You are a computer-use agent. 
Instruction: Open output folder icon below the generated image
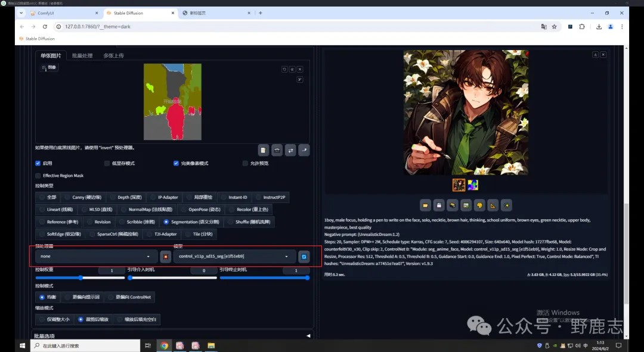click(x=426, y=205)
